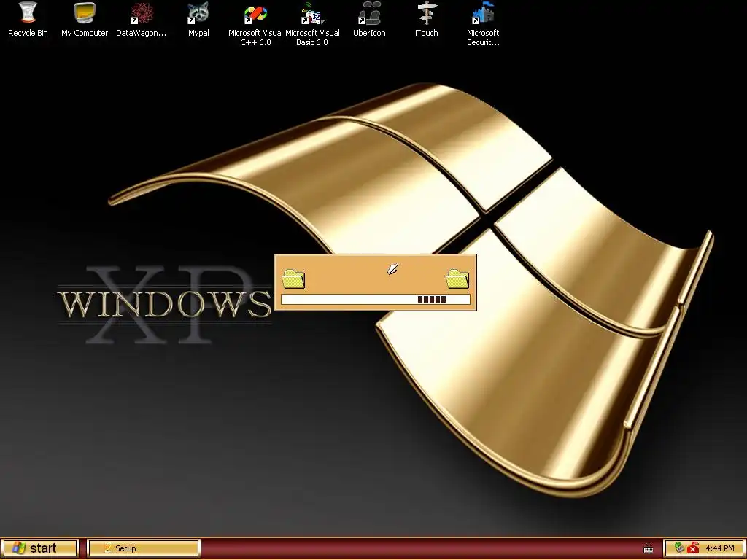
Task: Open Safely Remove Hardware tray icon
Action: pyautogui.click(x=679, y=548)
